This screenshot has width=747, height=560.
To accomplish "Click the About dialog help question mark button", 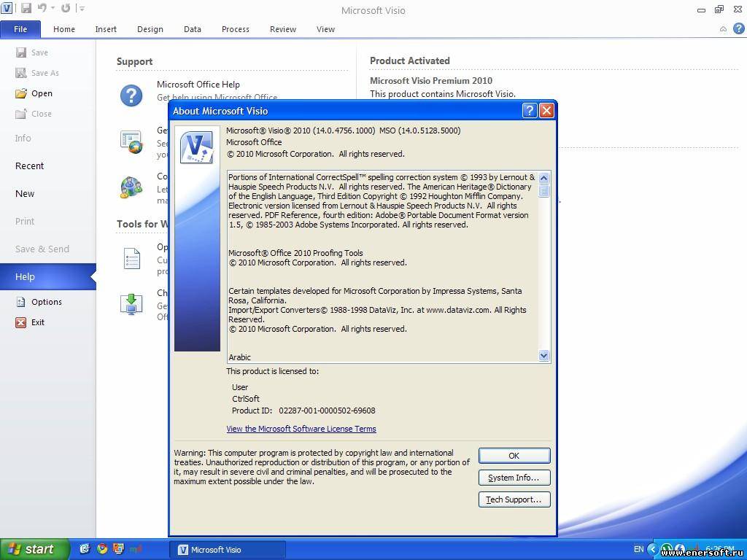I will point(530,111).
